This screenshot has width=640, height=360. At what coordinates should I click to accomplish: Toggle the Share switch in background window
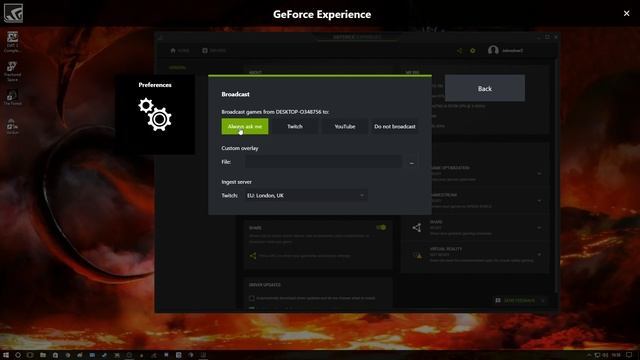[x=381, y=227]
